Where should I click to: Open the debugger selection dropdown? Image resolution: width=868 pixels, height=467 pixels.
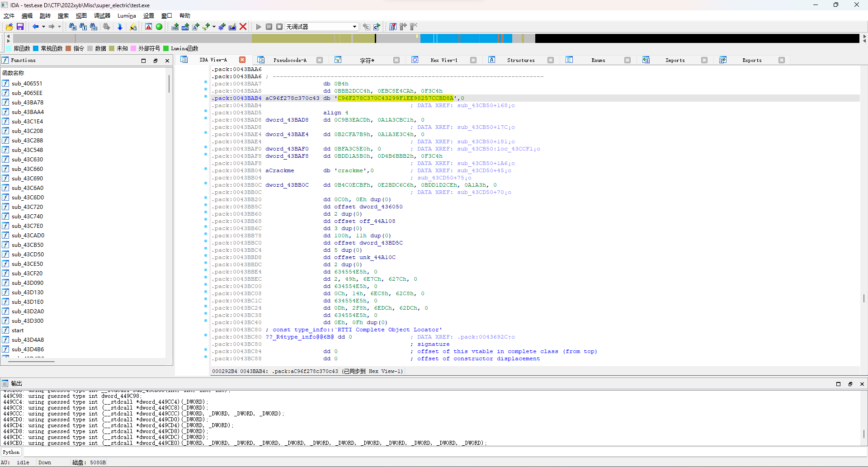coord(321,27)
